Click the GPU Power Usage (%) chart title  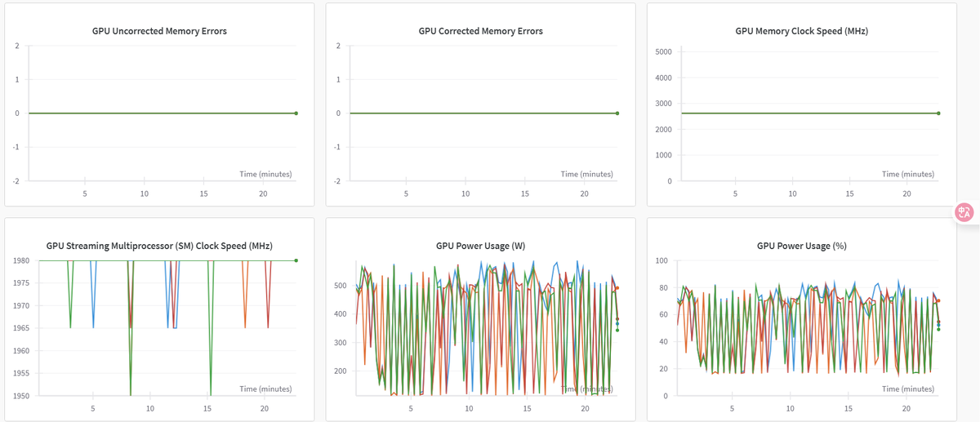point(801,246)
